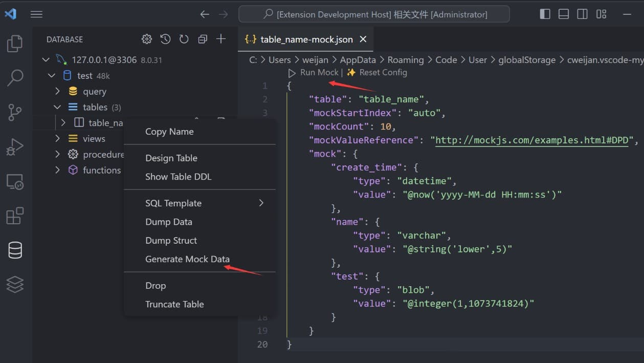
Task: Click the refresh icon in DATABASE panel
Action: pyautogui.click(x=184, y=39)
